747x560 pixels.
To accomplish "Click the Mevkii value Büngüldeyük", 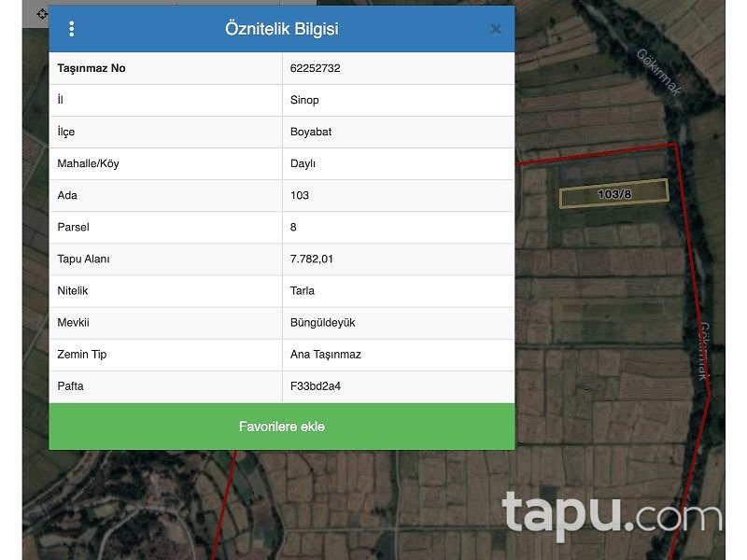I will [x=322, y=322].
